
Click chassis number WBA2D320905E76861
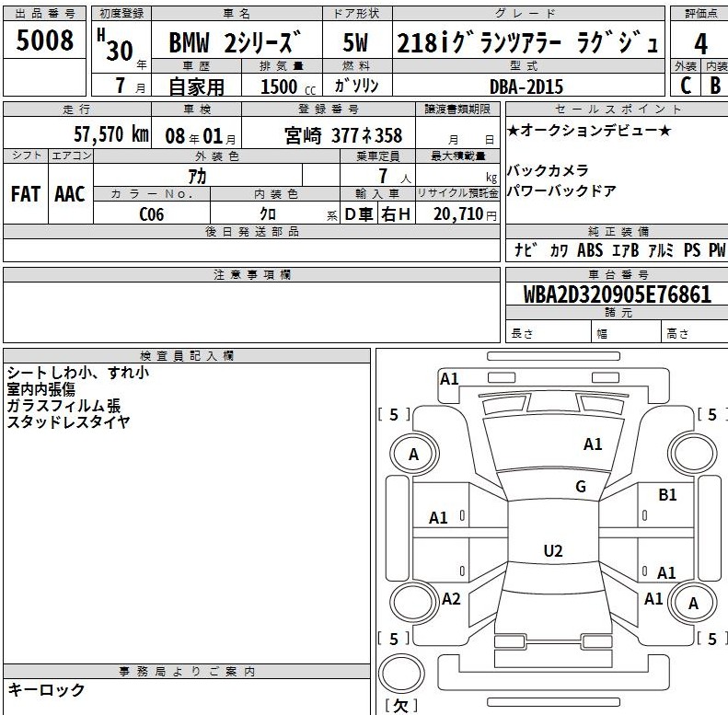[x=617, y=294]
